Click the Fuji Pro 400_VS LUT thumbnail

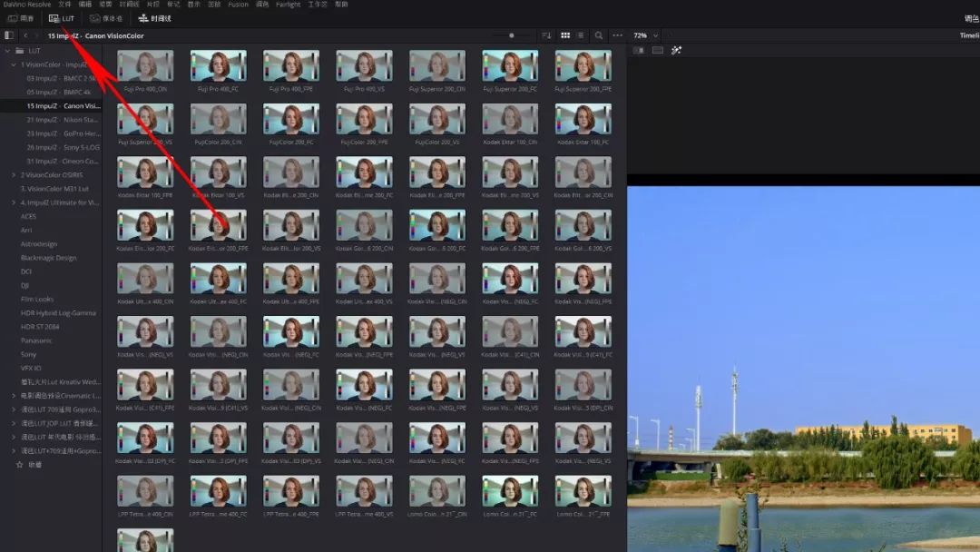click(x=365, y=65)
